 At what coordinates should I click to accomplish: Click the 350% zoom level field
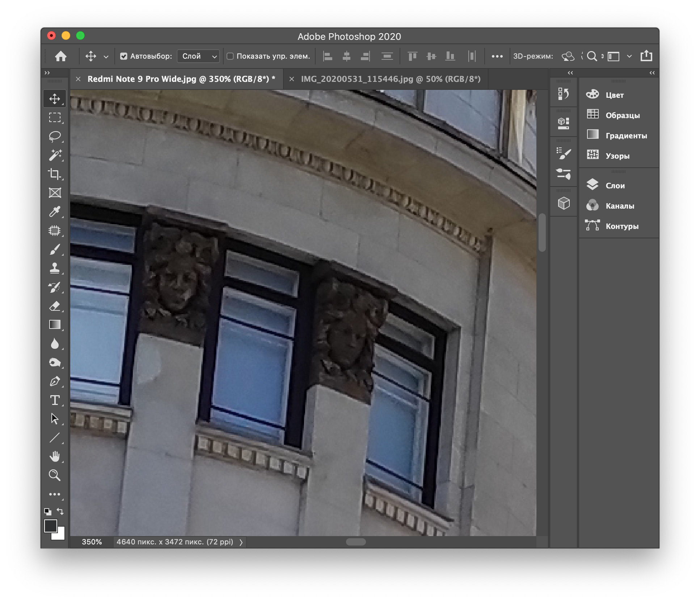[92, 542]
